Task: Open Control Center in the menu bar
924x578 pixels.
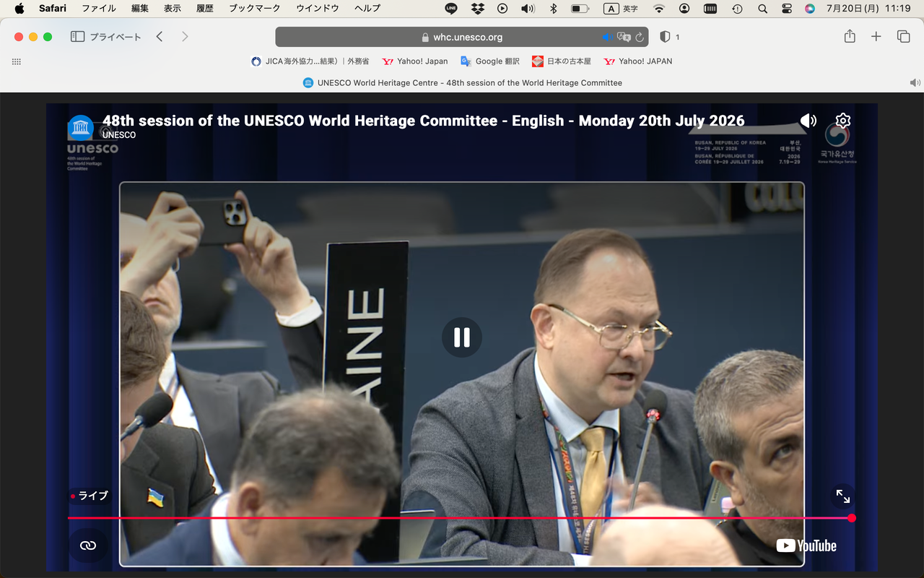Action: [787, 9]
